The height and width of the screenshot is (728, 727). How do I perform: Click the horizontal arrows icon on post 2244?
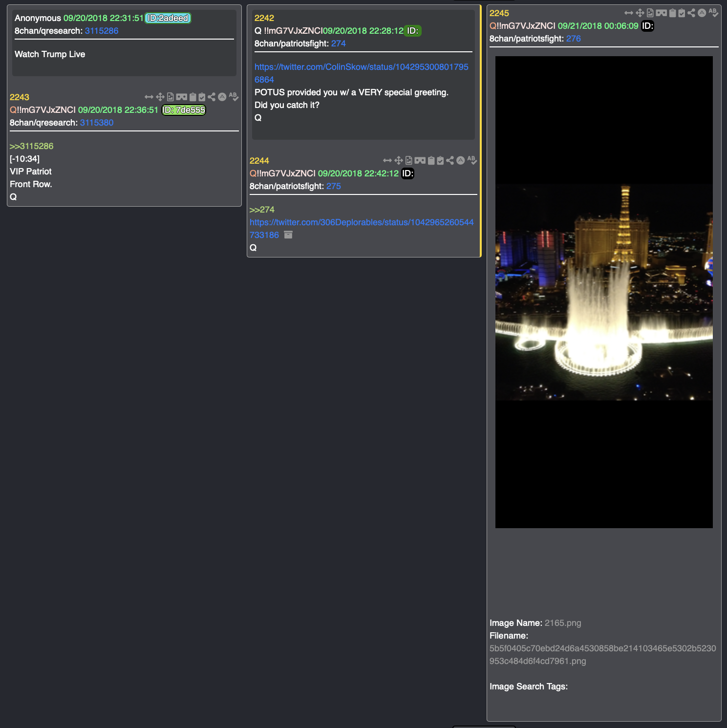tap(387, 161)
